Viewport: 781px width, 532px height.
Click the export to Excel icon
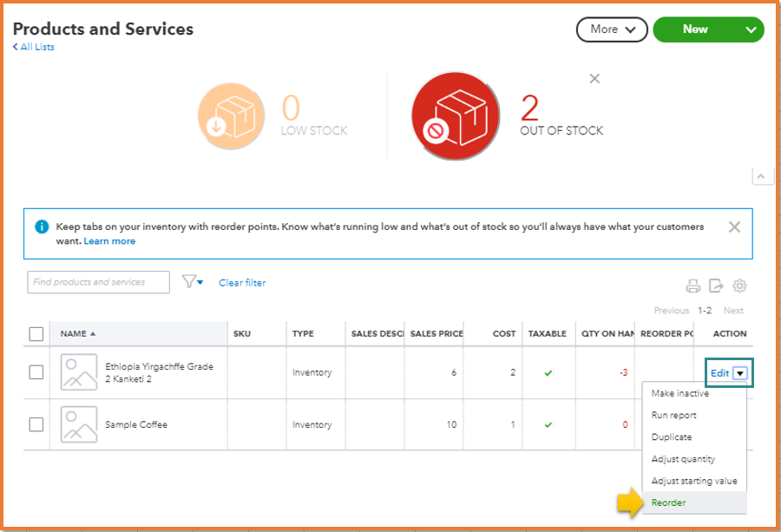click(716, 286)
